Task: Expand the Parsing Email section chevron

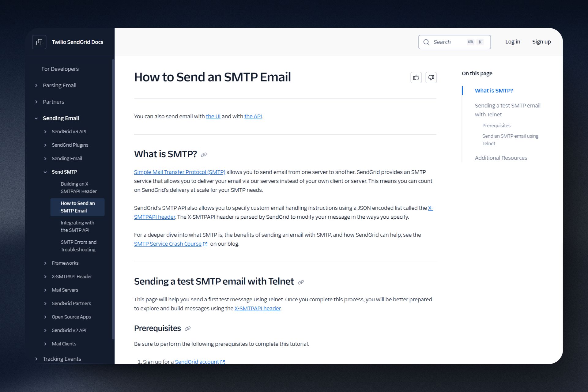Action: click(x=36, y=85)
